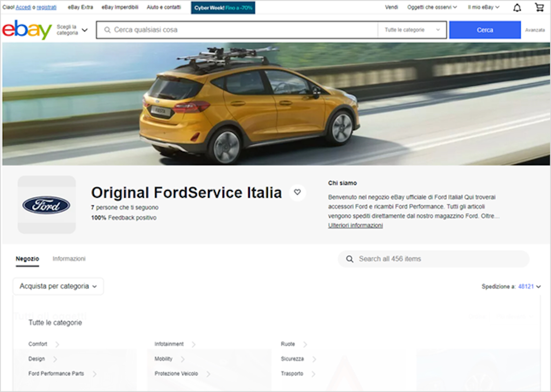
Task: Expand Design category arrow
Action: pyautogui.click(x=55, y=359)
